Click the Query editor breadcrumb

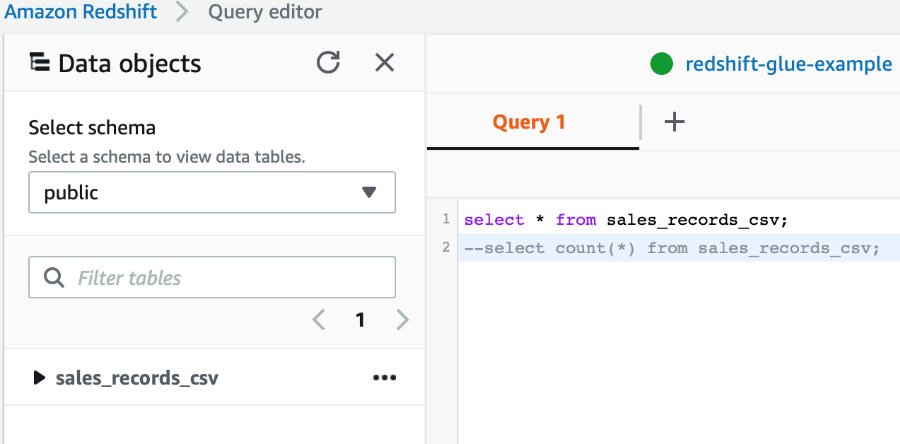pos(265,11)
